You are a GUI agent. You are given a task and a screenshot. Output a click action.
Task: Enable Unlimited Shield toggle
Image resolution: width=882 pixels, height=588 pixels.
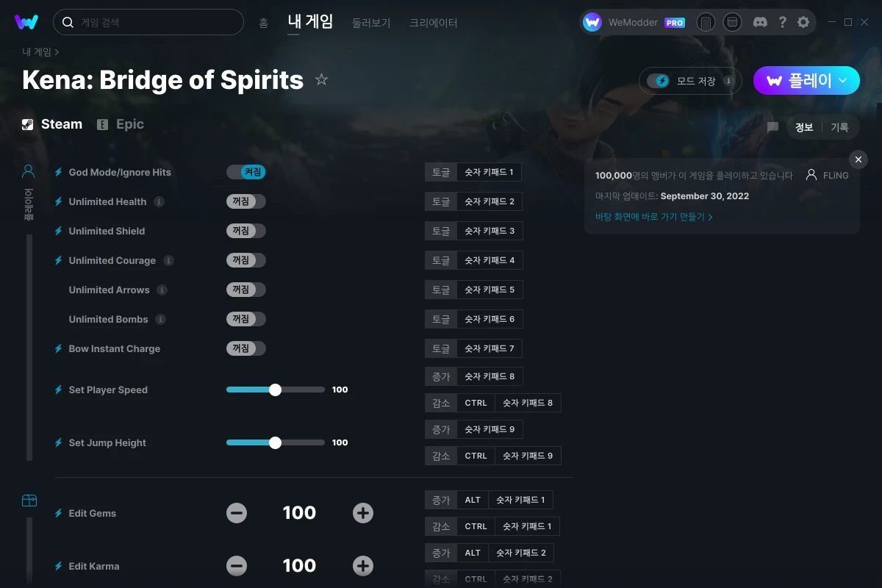tap(246, 231)
